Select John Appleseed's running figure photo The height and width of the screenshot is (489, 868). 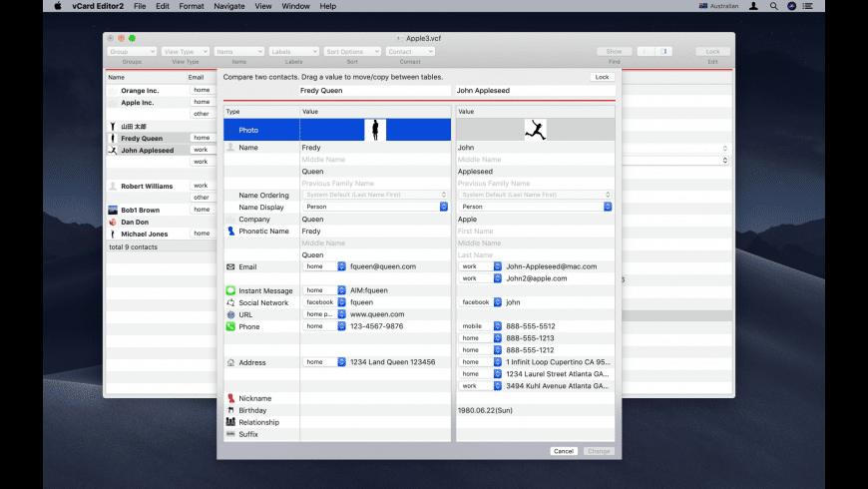click(536, 130)
